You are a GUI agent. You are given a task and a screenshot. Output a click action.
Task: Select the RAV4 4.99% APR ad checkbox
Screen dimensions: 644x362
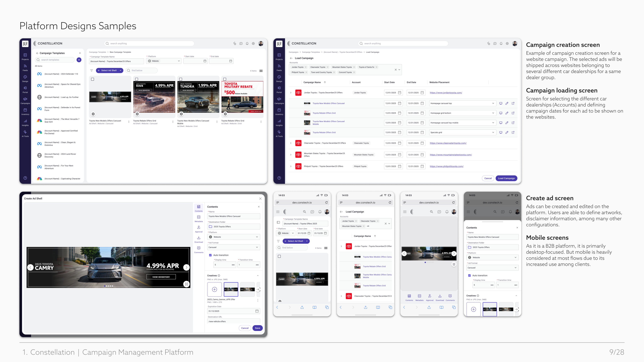136,79
